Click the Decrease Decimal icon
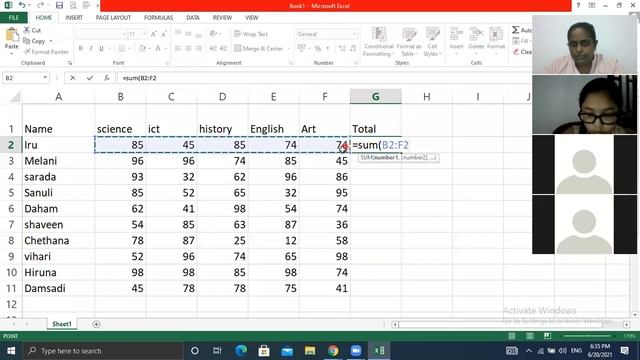Screen dimensions: 640x360 (x=353, y=49)
